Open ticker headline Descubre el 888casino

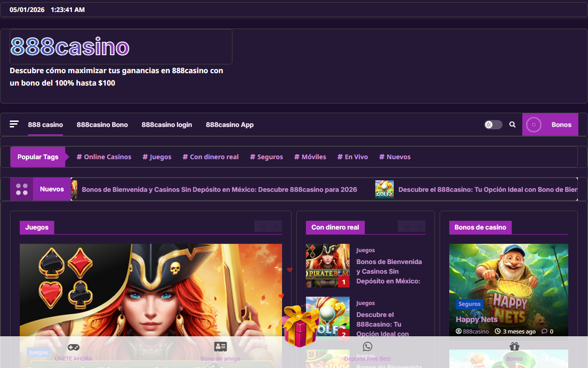488,190
